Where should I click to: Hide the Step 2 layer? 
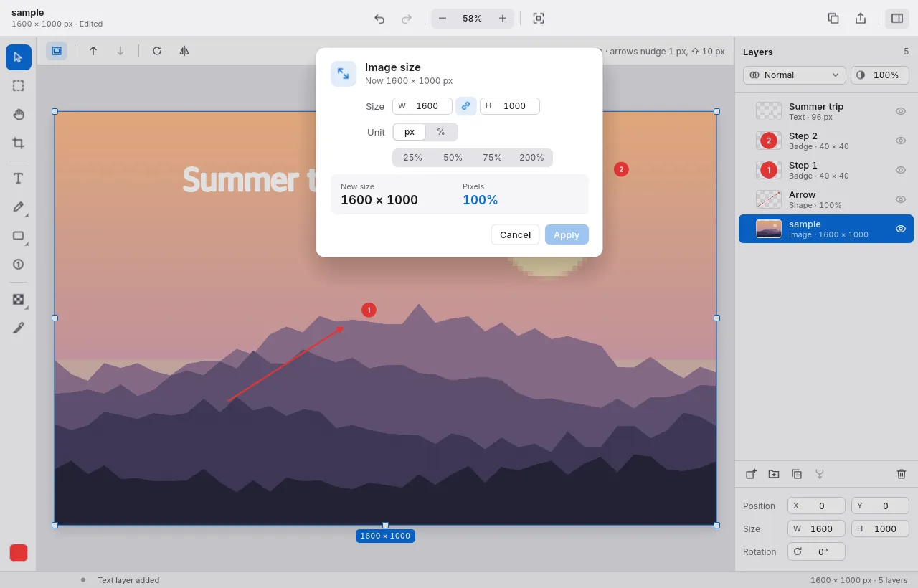901,141
